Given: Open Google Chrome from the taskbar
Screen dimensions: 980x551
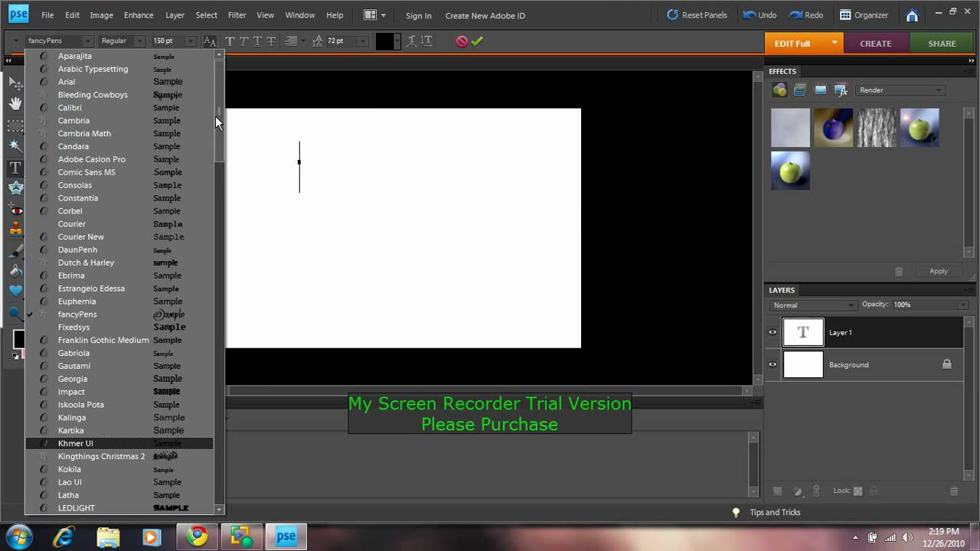Looking at the screenshot, I should point(198,537).
